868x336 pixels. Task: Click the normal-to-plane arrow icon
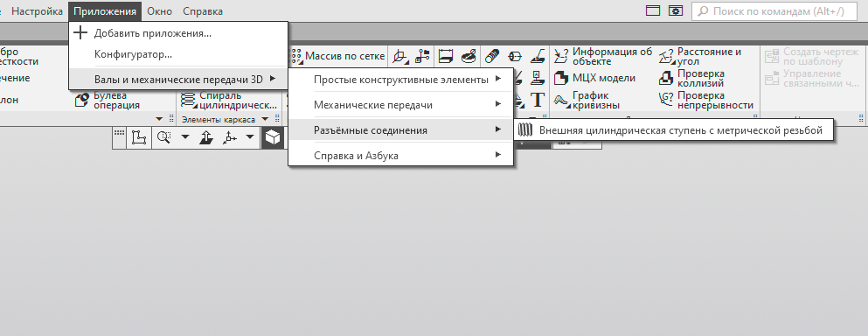pos(206,137)
